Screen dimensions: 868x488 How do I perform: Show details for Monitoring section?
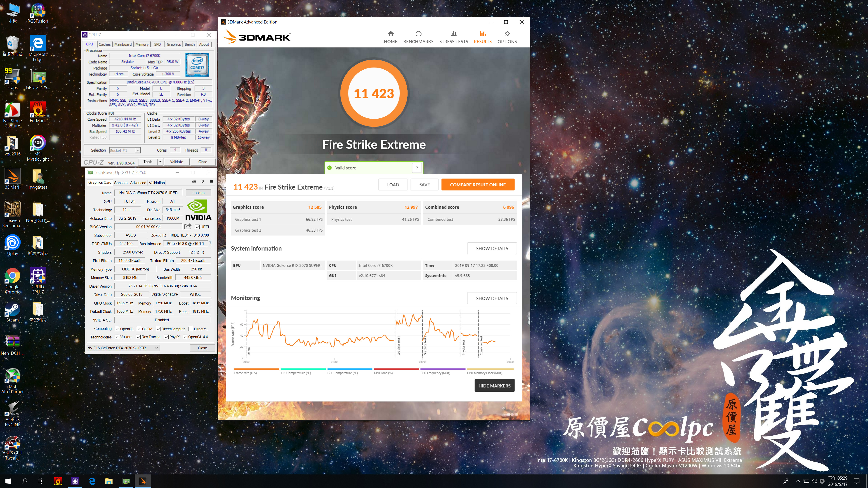(492, 298)
